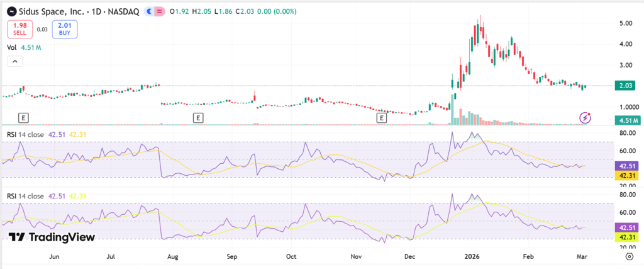The image size is (644, 269).
Task: Click the Sidus Space company logo icon
Action: [x=11, y=11]
